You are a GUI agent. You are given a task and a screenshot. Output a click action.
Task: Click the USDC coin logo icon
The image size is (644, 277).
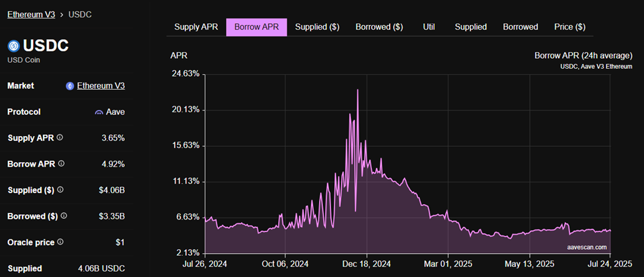(14, 46)
